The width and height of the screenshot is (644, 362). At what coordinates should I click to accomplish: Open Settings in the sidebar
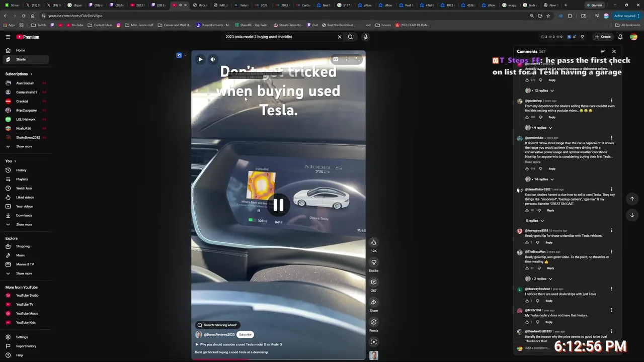click(25, 337)
